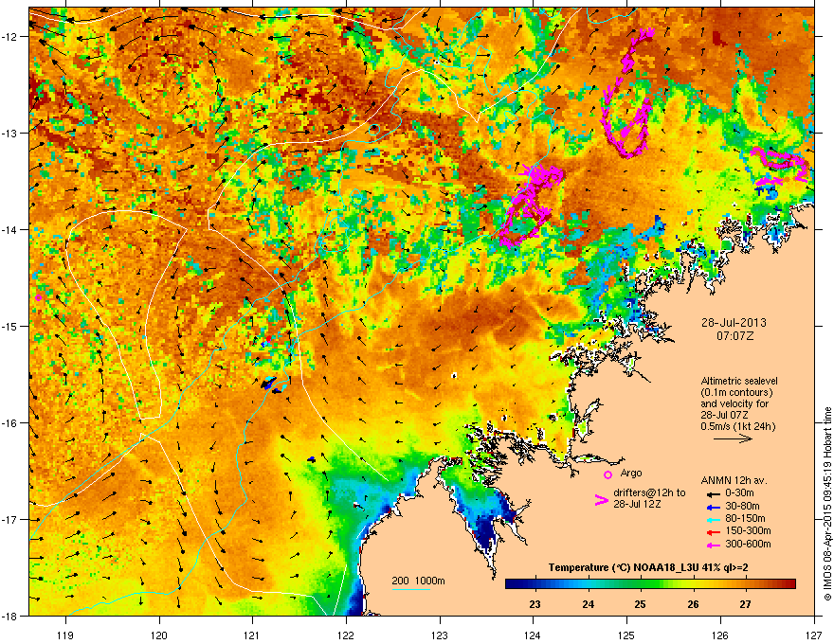834x644 pixels.
Task: Click the 'Temperature (°C) NOAA18_L3U 41% ql>=2' title
Action: 648,568
